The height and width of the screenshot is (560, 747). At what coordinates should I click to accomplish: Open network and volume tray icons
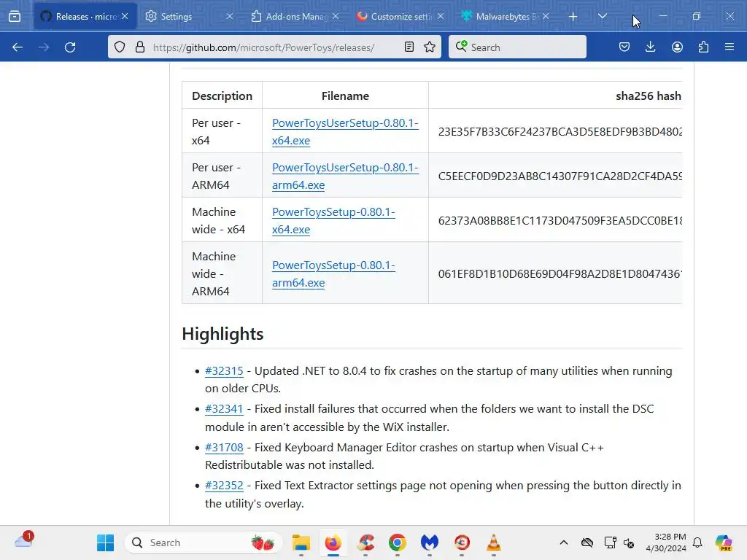click(x=619, y=542)
